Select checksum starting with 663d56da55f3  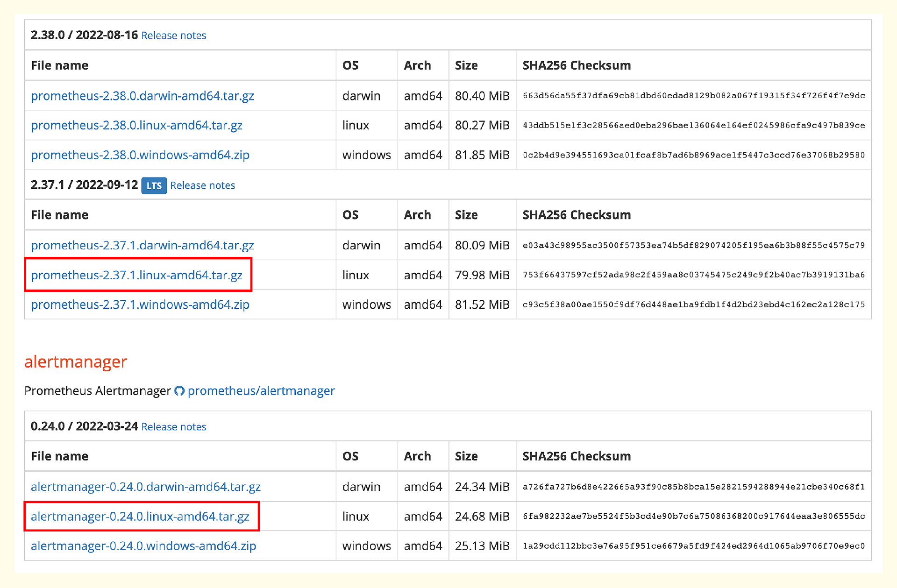[x=694, y=96]
